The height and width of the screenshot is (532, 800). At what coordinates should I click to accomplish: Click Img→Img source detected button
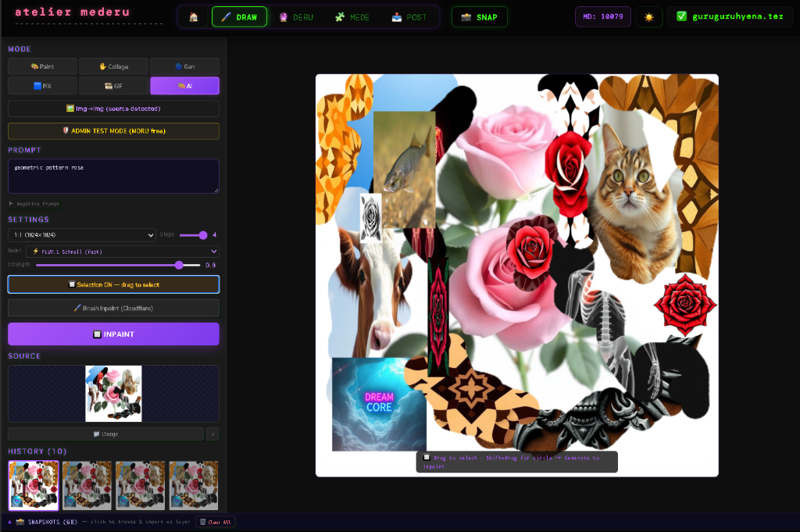click(114, 109)
